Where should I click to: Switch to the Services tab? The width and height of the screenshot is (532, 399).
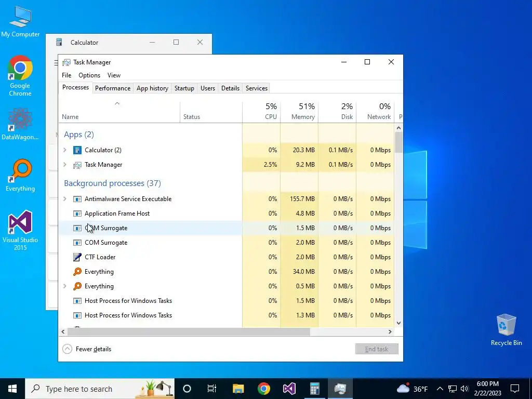point(257,88)
